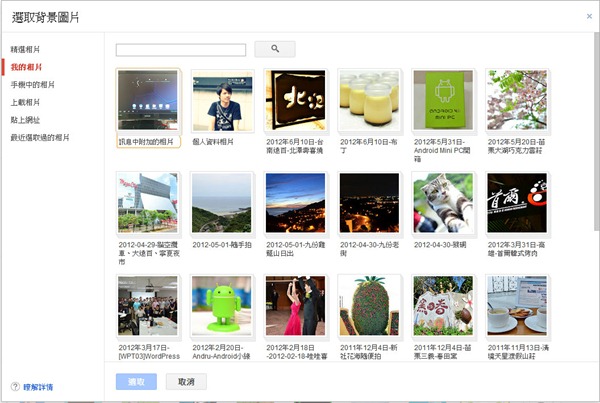The image size is (600, 403).
Task: Go to 貼上網址 tab
Action: point(25,120)
